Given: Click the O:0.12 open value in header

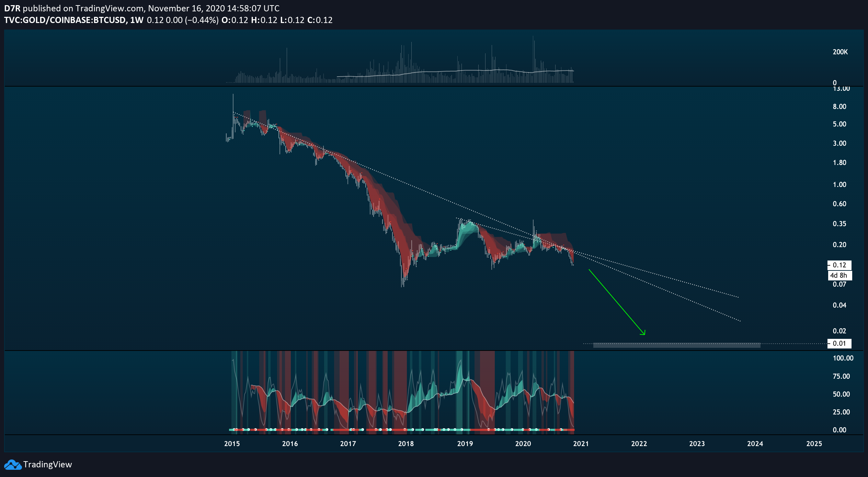Looking at the screenshot, I should pyautogui.click(x=235, y=20).
